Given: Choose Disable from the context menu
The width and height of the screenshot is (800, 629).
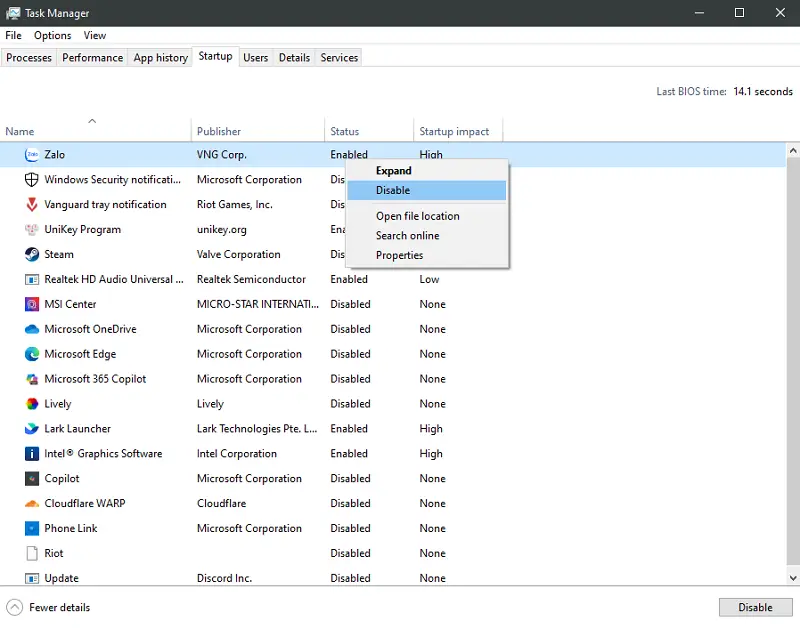Looking at the screenshot, I should click(x=393, y=190).
